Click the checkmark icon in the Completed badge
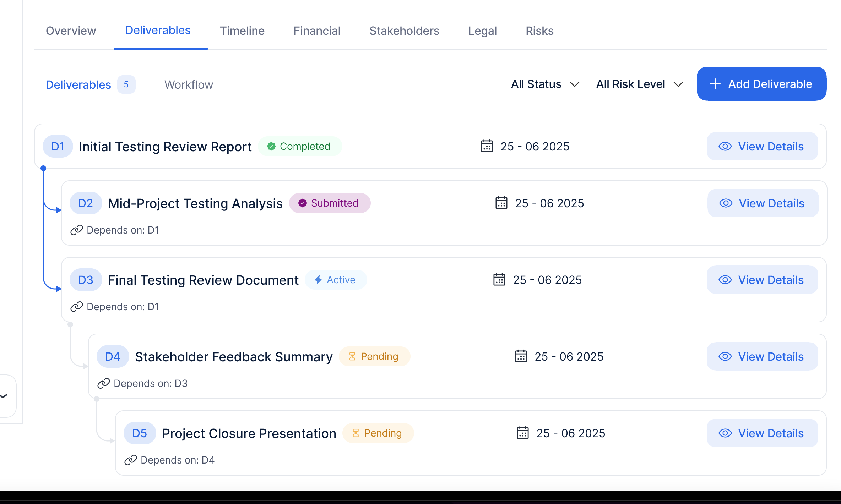 pos(271,146)
